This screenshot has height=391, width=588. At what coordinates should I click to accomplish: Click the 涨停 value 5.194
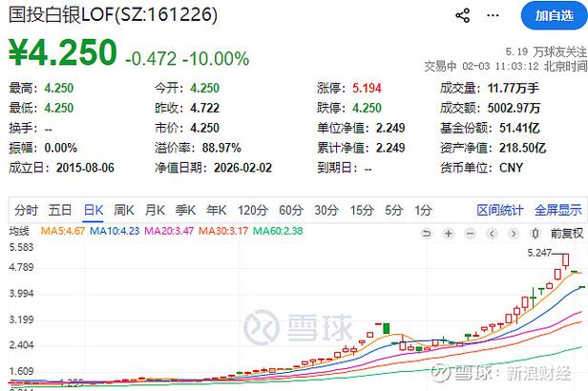pyautogui.click(x=367, y=88)
